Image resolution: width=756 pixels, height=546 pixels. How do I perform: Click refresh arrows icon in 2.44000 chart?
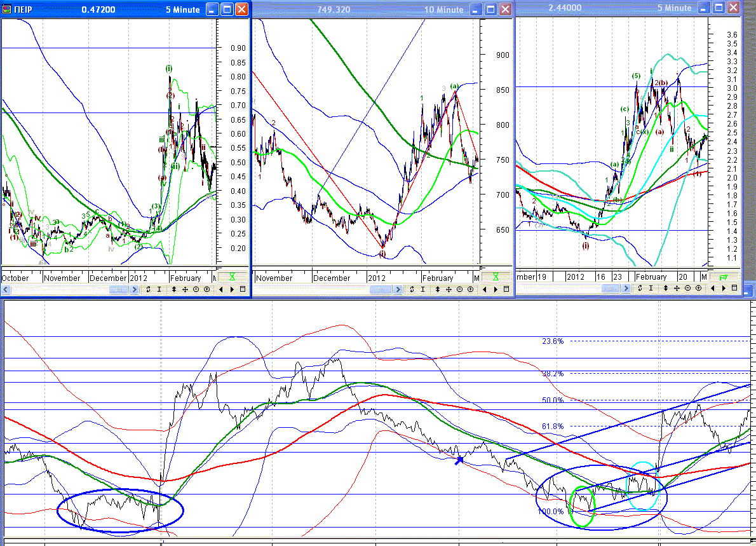640,289
